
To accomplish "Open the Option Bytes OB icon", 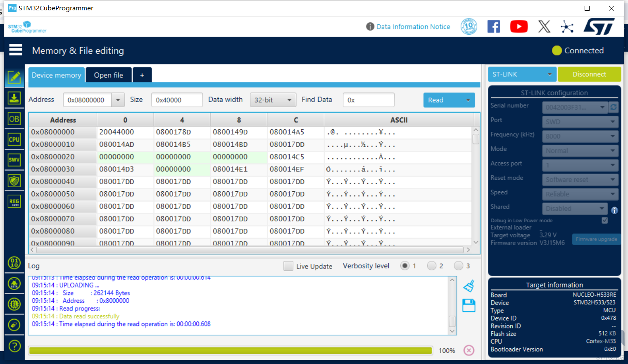I will [x=14, y=119].
